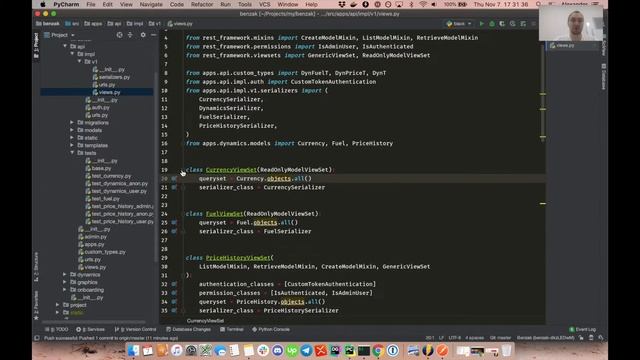
Task: Open Project panel settings gear
Action: pos(143,35)
